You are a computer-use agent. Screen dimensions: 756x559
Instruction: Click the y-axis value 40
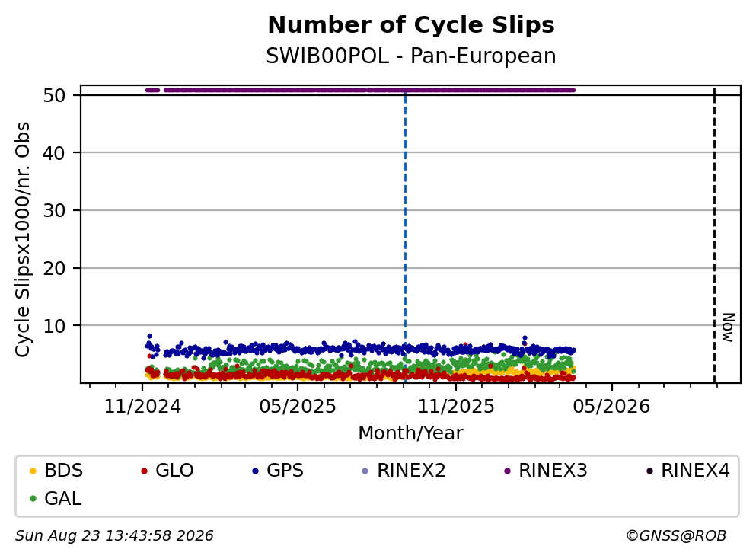click(x=54, y=153)
